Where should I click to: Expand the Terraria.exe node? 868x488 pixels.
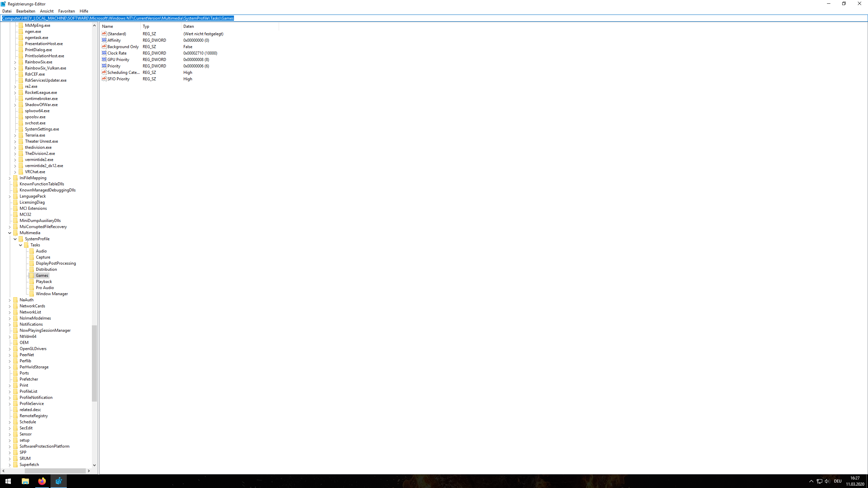15,135
